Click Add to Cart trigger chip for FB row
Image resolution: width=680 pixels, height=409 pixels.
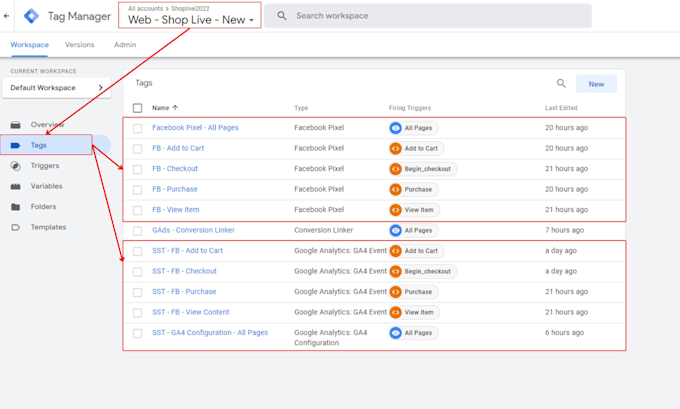(416, 148)
